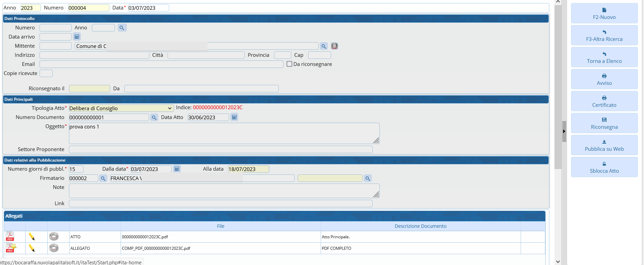Viewport: 644px width, 265px height.
Task: Click the Pubblica su Web button
Action: point(604,145)
